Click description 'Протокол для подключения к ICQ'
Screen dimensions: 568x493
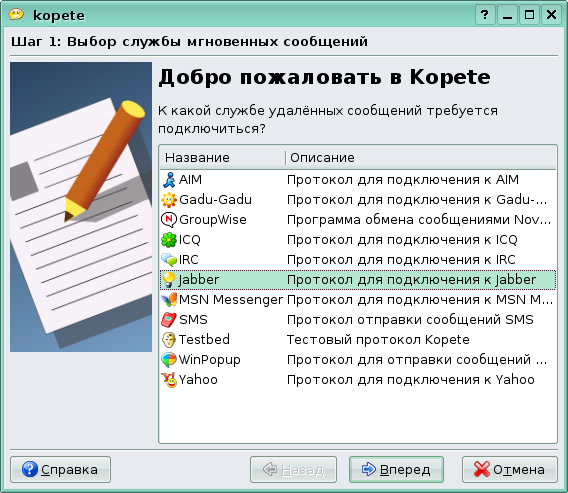[402, 240]
